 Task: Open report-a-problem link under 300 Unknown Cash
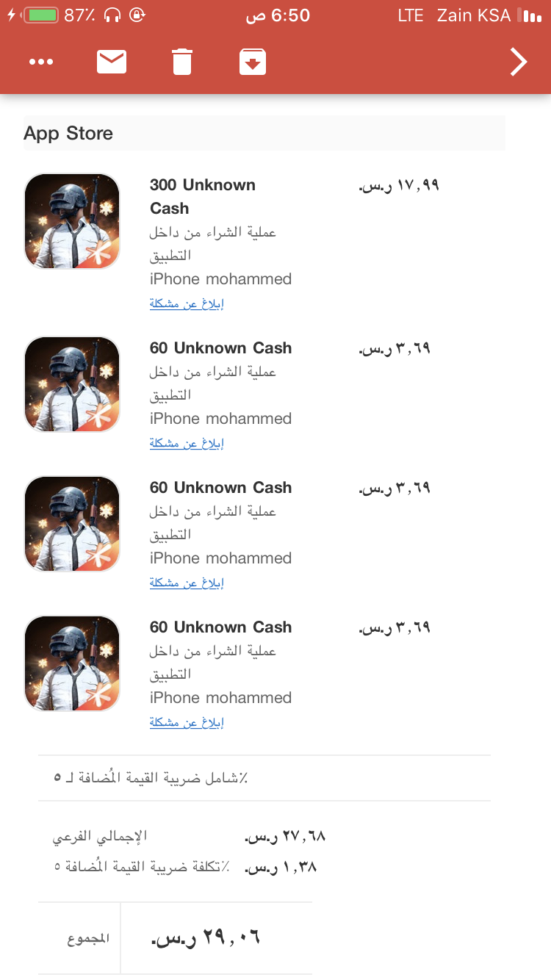pos(187,303)
